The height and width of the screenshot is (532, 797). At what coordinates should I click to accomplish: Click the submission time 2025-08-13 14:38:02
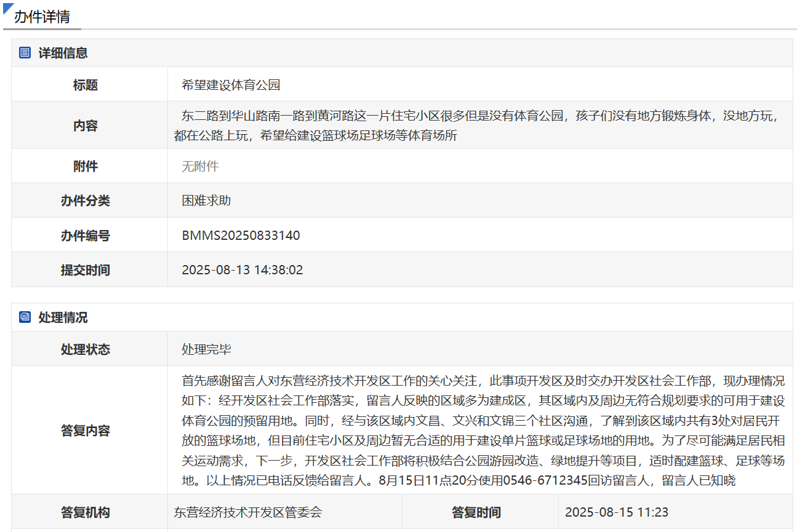point(242,270)
